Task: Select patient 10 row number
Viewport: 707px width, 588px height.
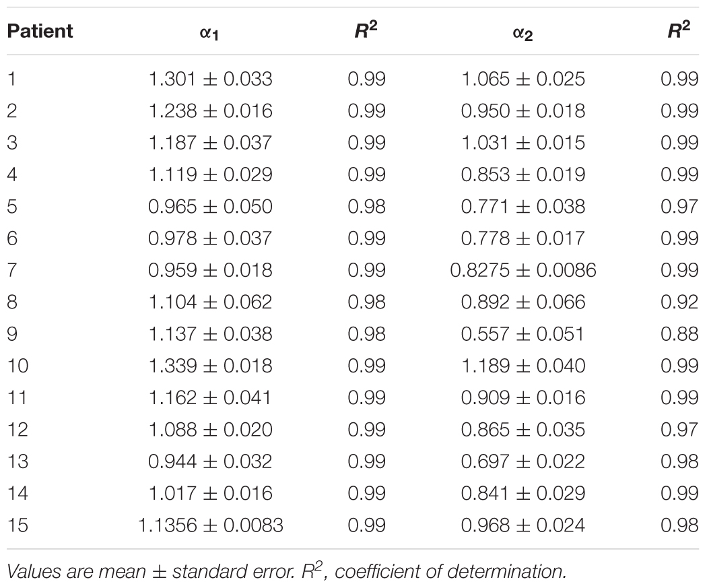Action: (x=17, y=366)
